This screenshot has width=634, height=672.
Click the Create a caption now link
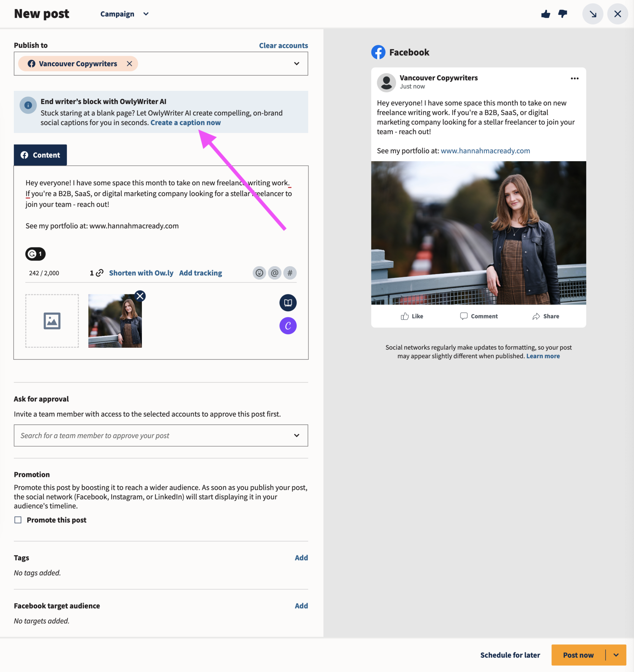tap(186, 122)
